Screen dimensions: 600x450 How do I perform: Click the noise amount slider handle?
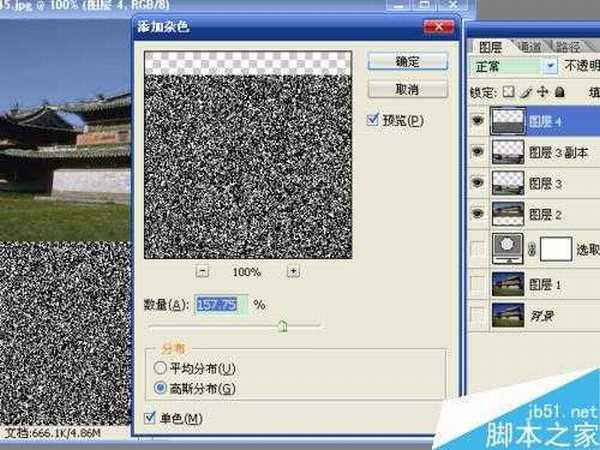click(282, 325)
